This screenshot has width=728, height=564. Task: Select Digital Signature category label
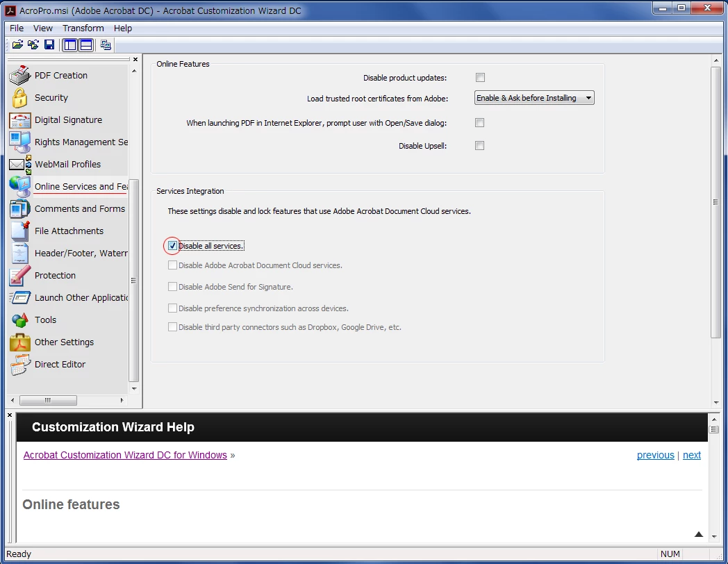(68, 119)
